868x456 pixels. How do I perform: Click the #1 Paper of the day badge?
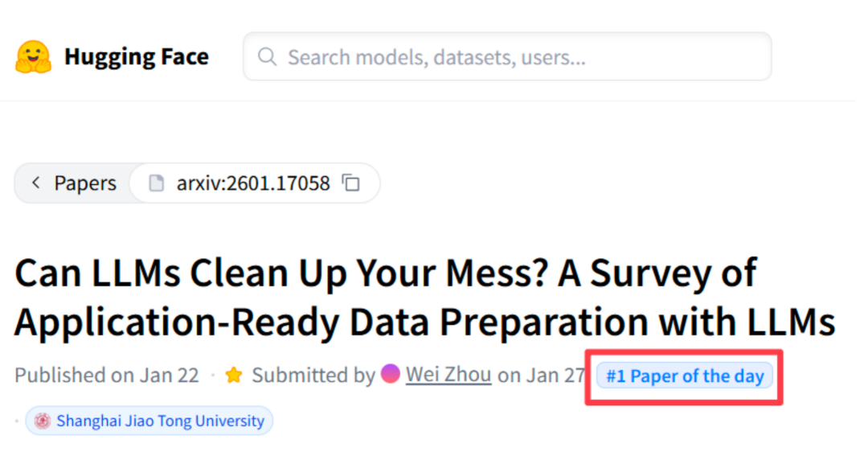click(684, 376)
